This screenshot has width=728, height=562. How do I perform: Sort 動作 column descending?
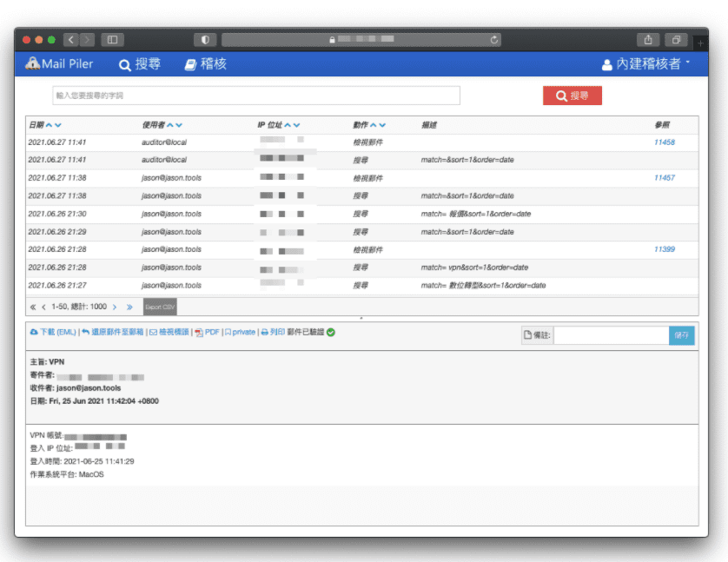382,125
